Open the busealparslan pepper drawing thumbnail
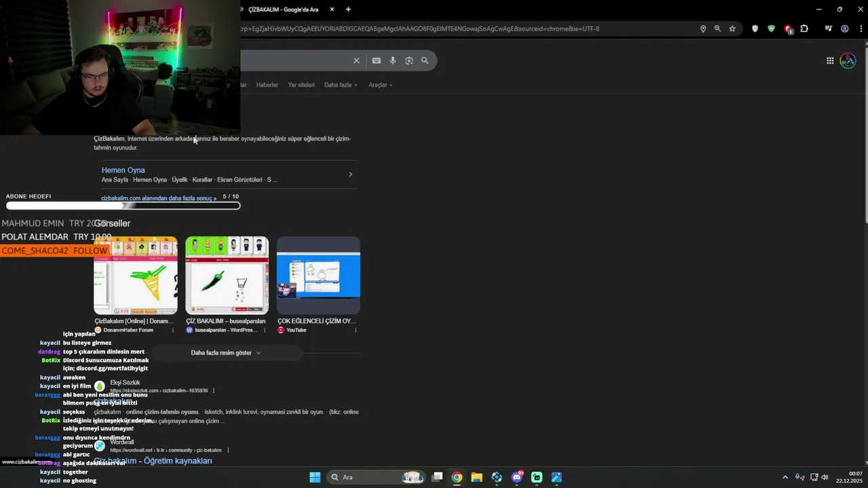Screen dimensions: 868x488 point(227,275)
